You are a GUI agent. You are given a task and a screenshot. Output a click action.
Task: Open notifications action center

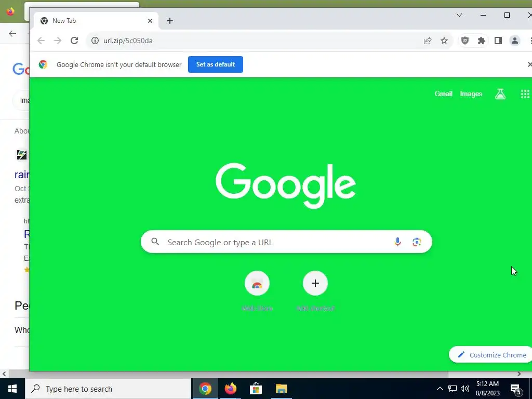pos(516,389)
